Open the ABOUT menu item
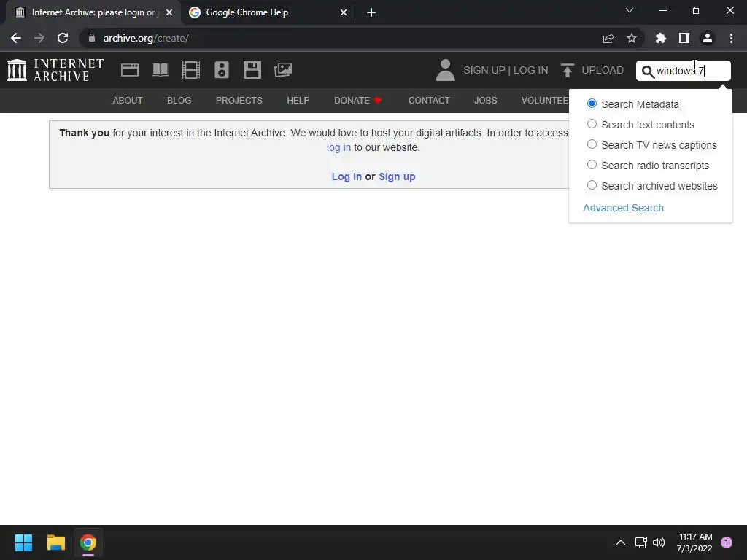This screenshot has width=747, height=560. tap(128, 101)
